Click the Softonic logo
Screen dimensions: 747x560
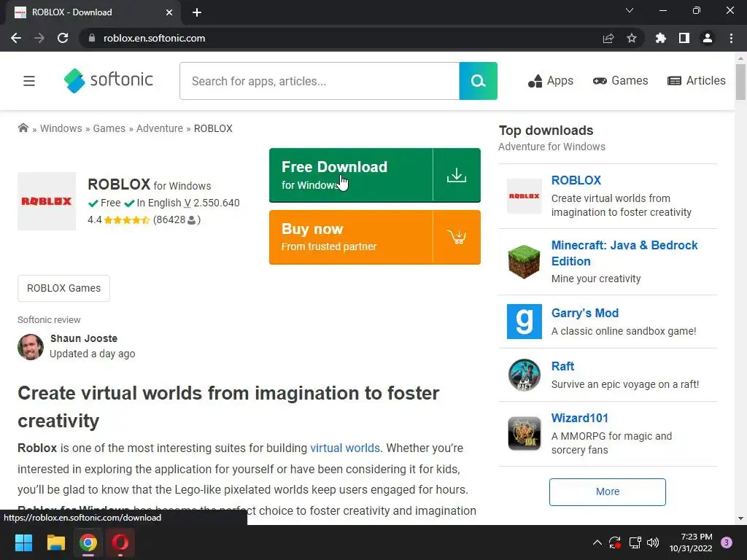pos(109,80)
